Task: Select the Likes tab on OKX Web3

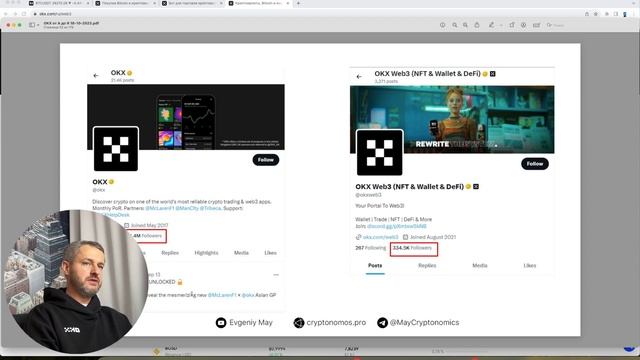Action: click(530, 265)
